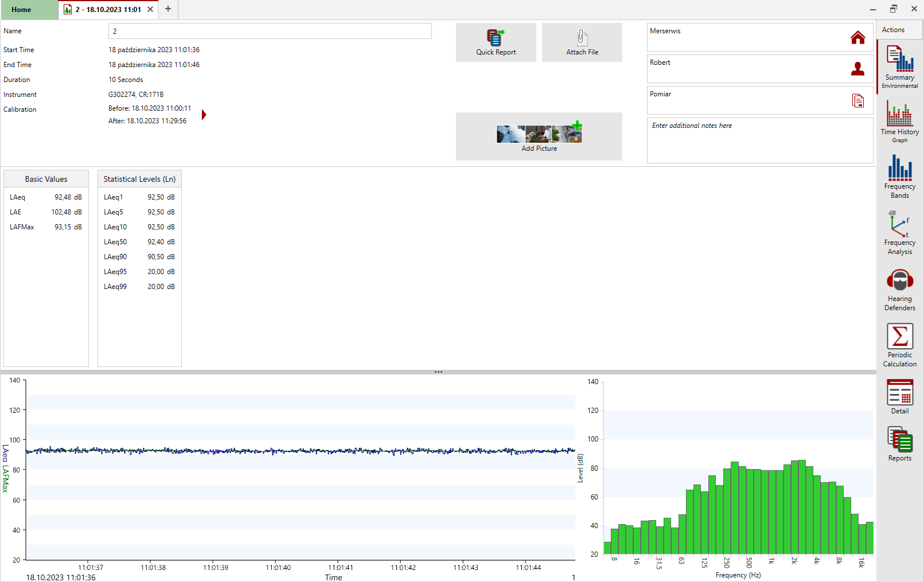Select the '2 - 18.10.2023 11:01' tab
924x582 pixels.
coord(108,10)
